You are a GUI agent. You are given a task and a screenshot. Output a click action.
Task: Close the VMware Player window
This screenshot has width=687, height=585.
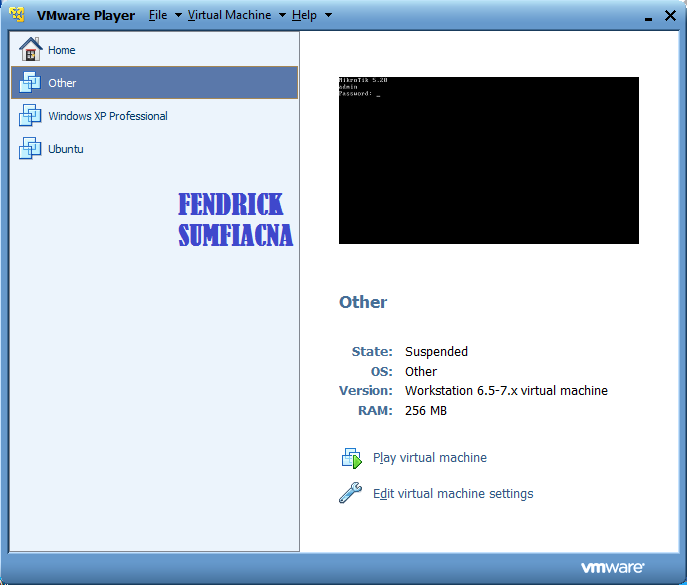click(668, 16)
